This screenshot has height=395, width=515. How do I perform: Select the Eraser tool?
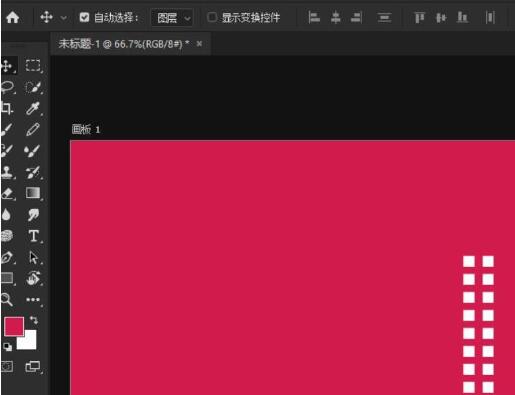click(x=7, y=193)
